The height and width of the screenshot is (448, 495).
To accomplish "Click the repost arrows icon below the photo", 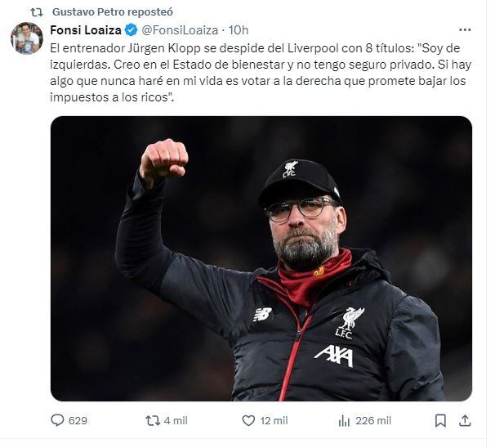I will pyautogui.click(x=153, y=420).
